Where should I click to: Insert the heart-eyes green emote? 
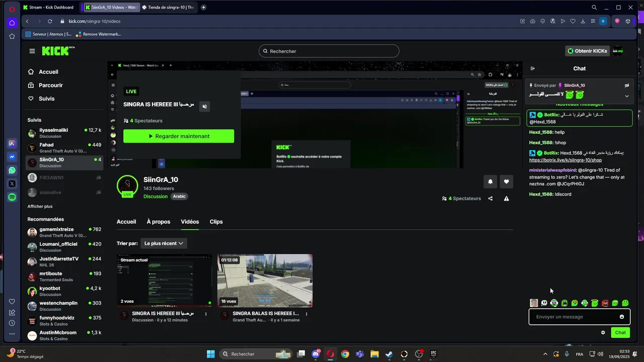(575, 303)
